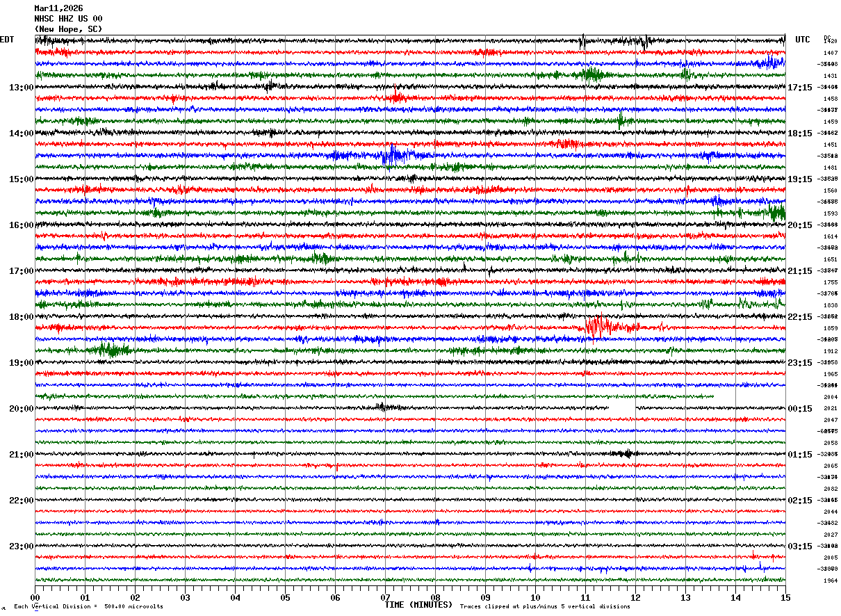
Task: Click the 17:15 UTC time label
Action: (x=800, y=88)
